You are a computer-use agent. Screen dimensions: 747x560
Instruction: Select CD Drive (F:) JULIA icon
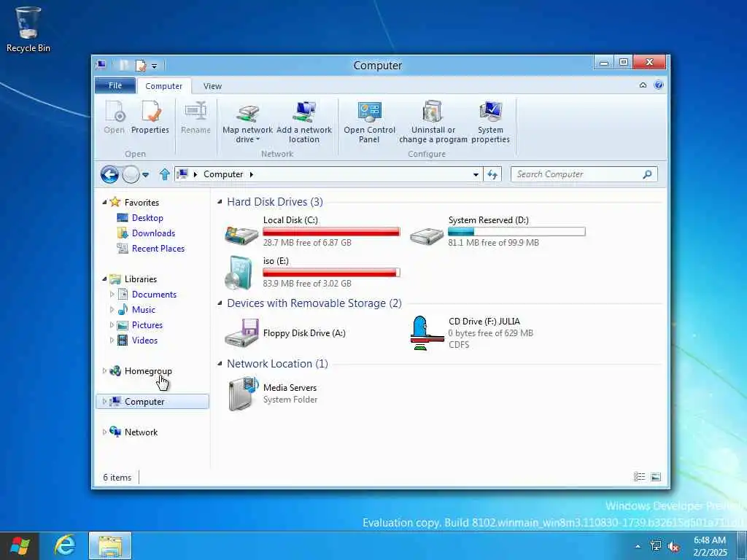coord(427,332)
